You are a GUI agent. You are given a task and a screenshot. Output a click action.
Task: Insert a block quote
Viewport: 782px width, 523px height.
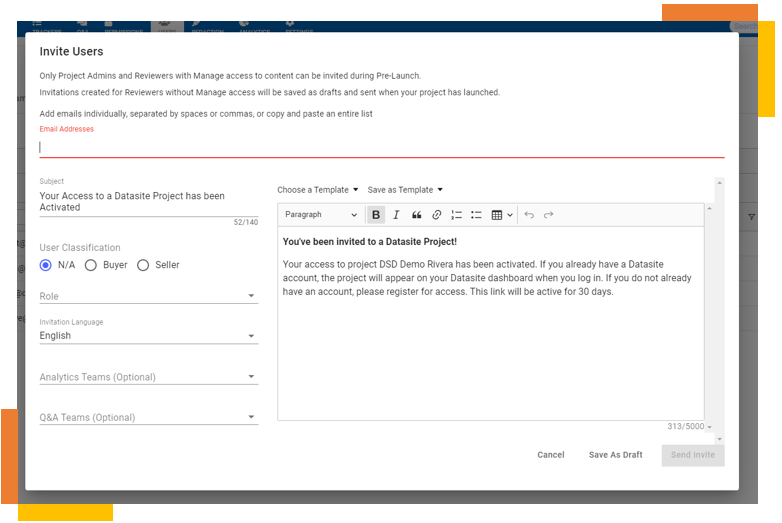pos(416,215)
